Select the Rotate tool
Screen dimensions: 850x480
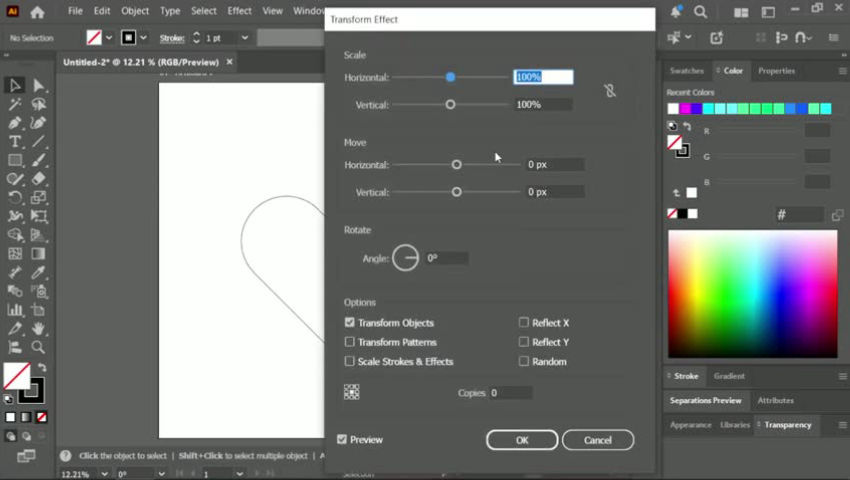coord(15,197)
